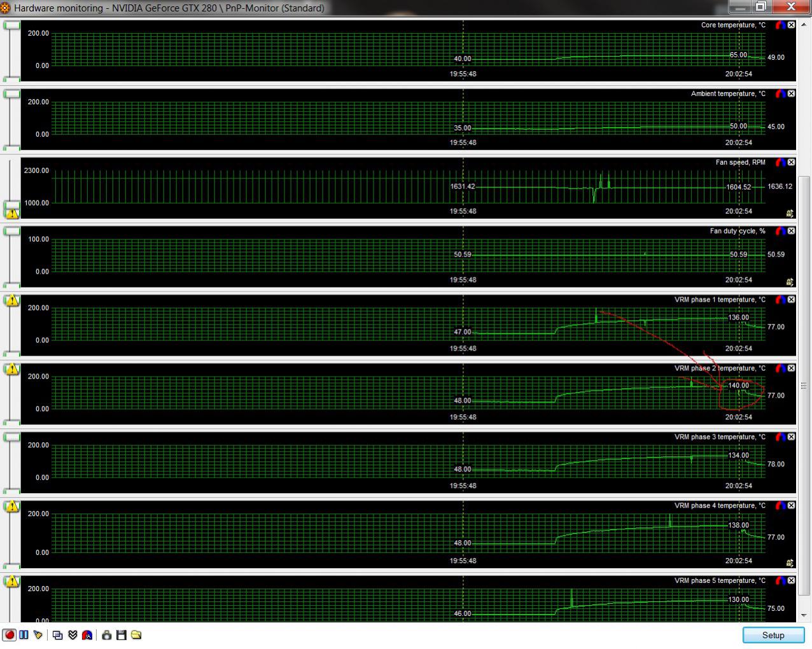Screen dimensions: 812x649
Task: Click magnet icon on Fan duty cycle graph
Action: (780, 231)
